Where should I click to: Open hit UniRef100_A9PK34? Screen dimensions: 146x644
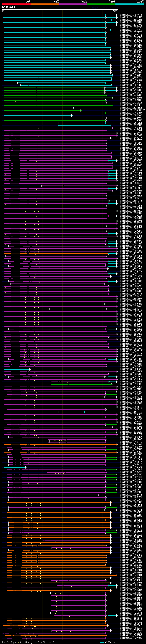point(131,15)
